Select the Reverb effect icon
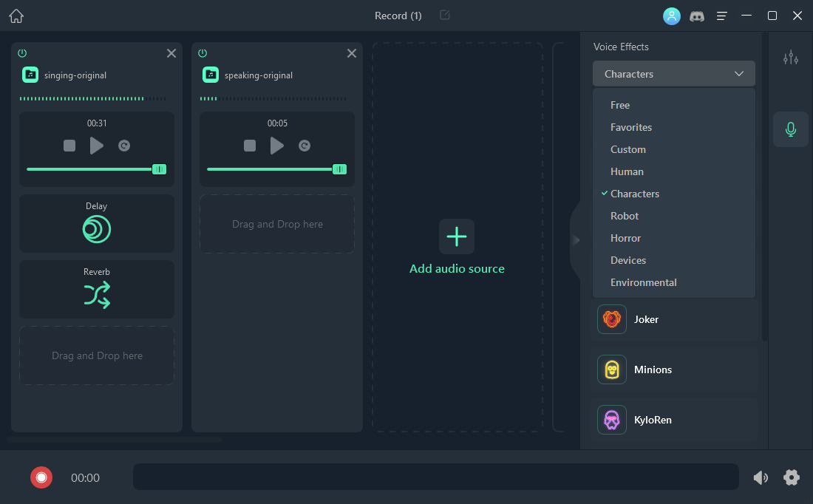The height and width of the screenshot is (504, 813). coord(96,293)
